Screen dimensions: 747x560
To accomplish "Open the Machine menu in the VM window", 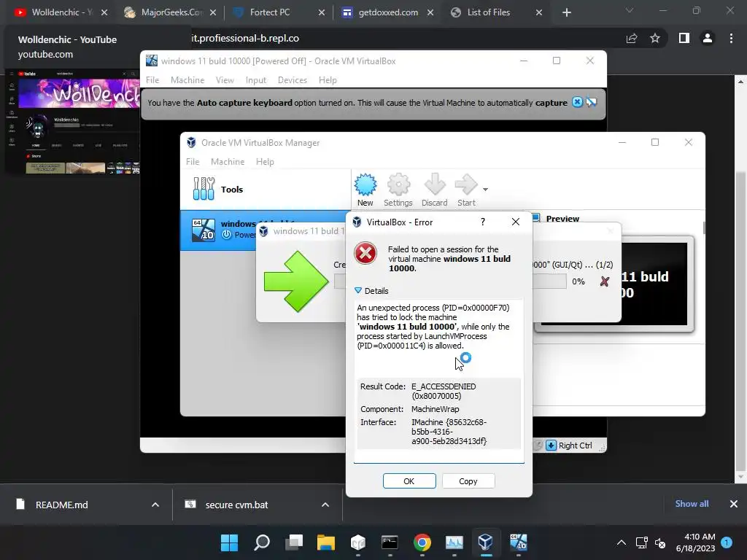I will 187,80.
